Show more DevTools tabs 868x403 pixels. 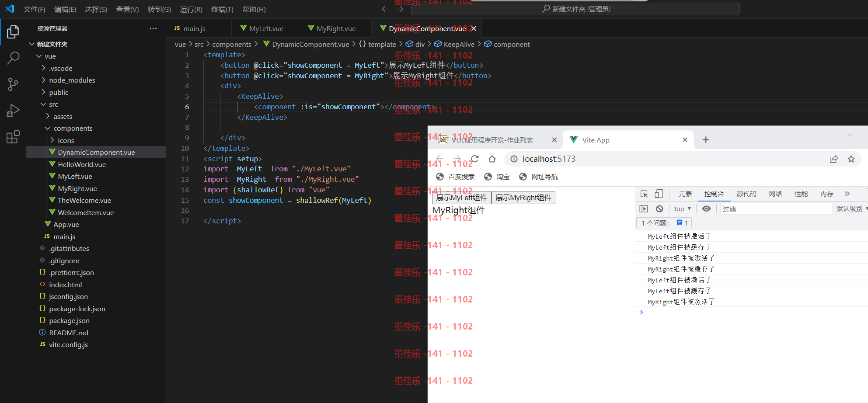pos(847,194)
